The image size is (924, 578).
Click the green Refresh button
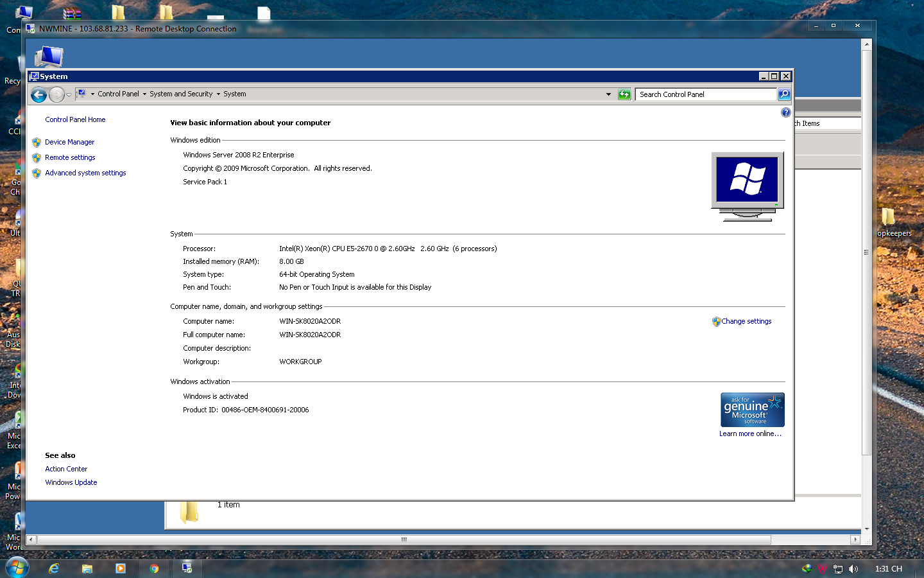pyautogui.click(x=624, y=94)
